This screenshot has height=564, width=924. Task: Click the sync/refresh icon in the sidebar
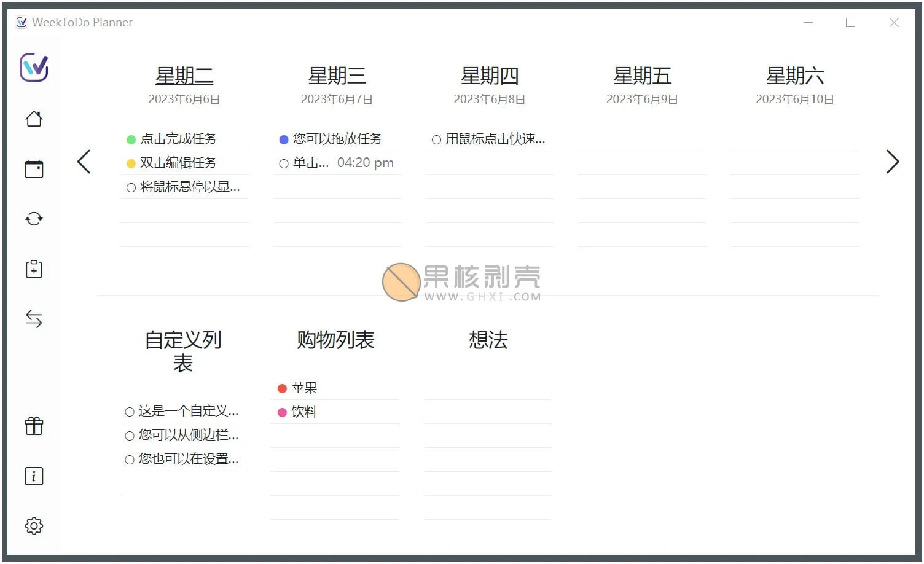point(34,218)
